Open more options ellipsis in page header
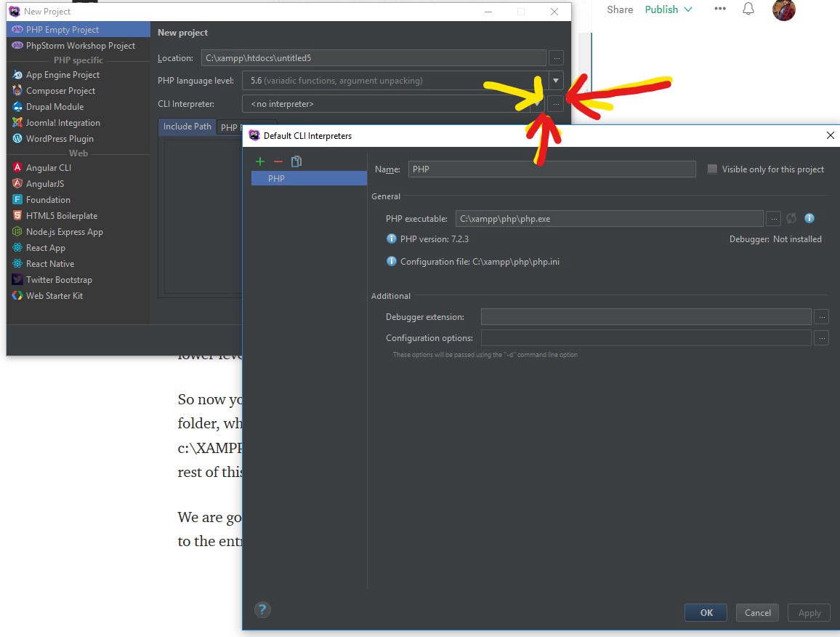The image size is (840, 637). point(720,9)
